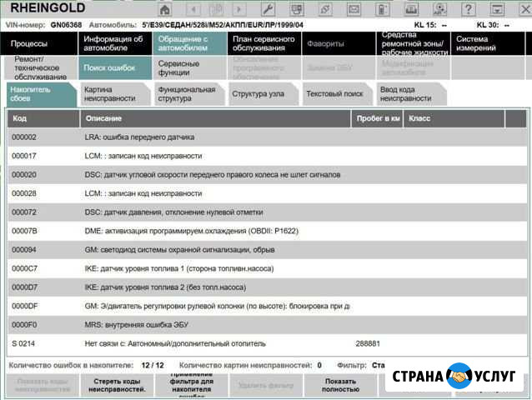Open the battery status icon
This screenshot has height=400, width=532.
383,9
